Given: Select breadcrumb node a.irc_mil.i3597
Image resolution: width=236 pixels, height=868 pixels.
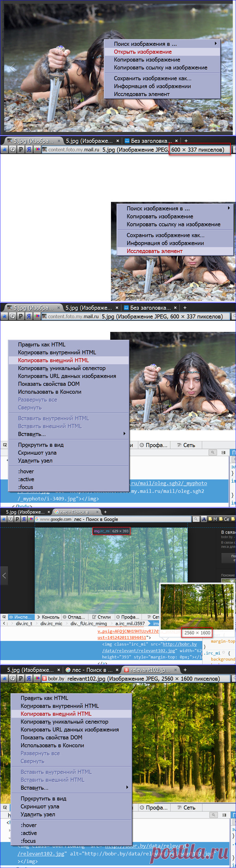Looking at the screenshot, I should (130, 624).
